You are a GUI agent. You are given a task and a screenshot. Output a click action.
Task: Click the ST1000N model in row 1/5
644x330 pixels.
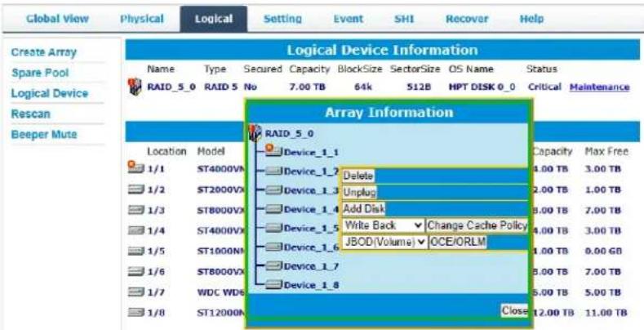221,251
